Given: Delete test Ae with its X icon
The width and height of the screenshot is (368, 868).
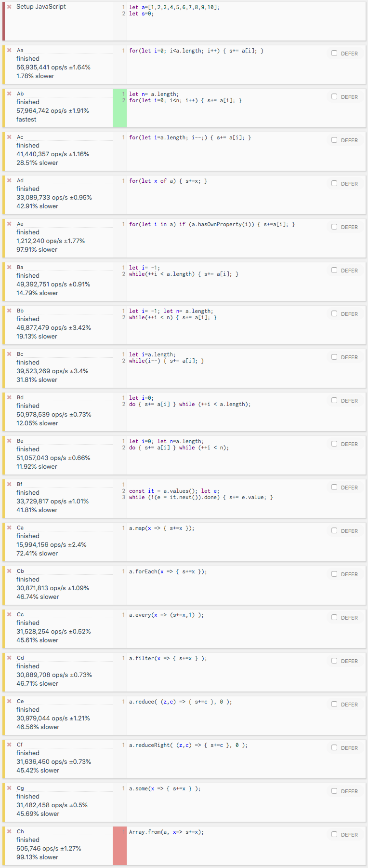Looking at the screenshot, I should 9,223.
